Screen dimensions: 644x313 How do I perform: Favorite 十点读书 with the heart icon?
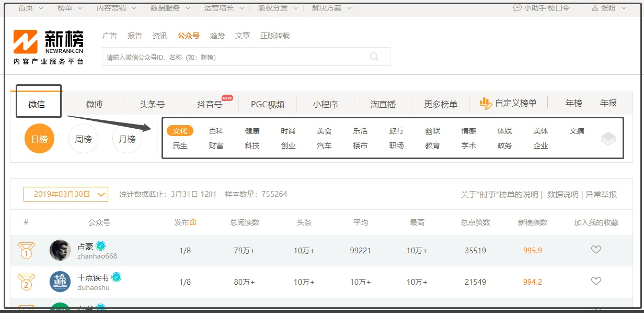596,282
